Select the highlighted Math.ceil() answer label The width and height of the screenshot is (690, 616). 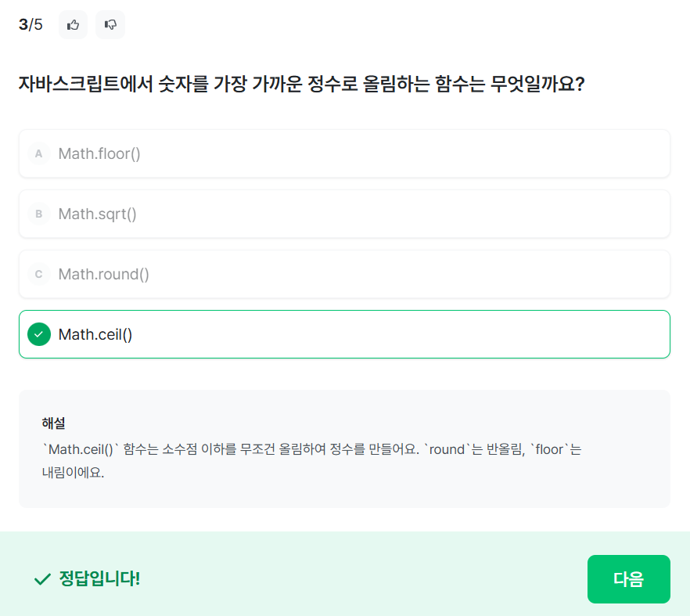[x=95, y=335]
